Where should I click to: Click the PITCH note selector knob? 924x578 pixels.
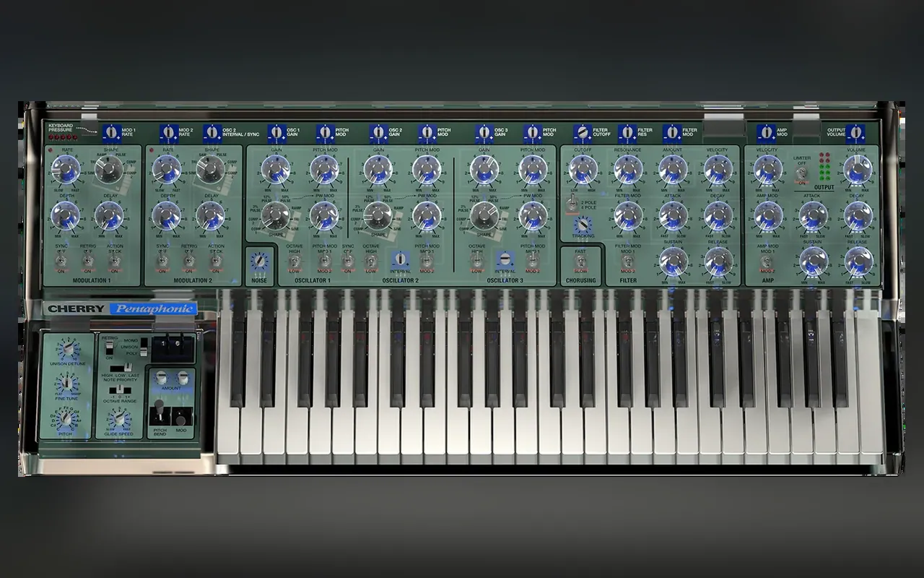[x=67, y=419]
